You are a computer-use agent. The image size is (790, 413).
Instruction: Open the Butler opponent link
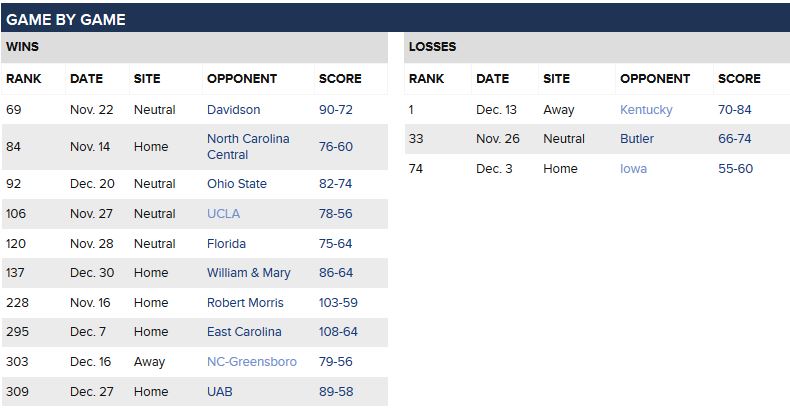click(637, 139)
